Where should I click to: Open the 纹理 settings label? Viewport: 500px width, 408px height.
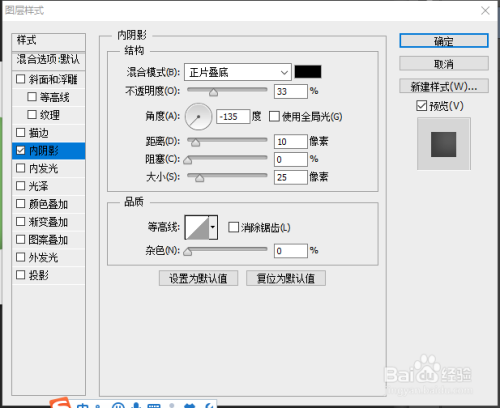[50, 115]
